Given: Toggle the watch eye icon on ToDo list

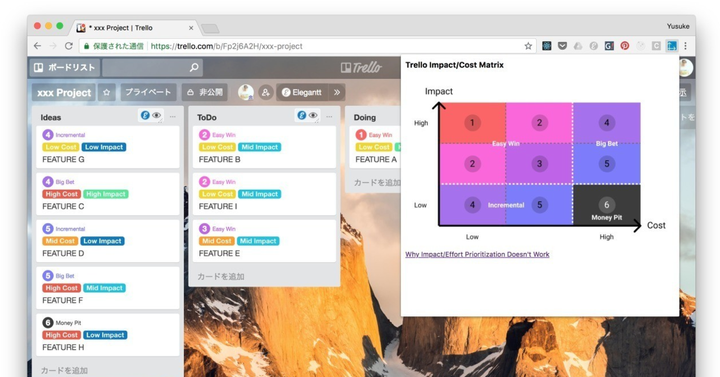Looking at the screenshot, I should (313, 116).
